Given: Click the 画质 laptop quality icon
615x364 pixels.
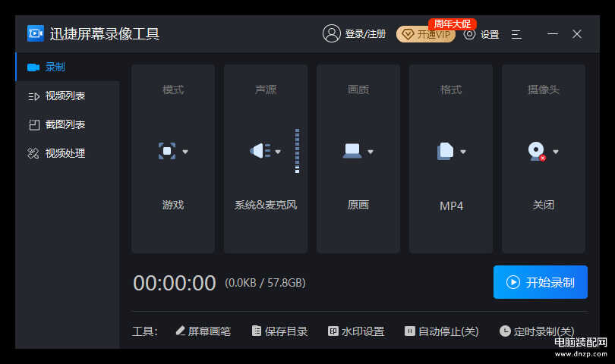Looking at the screenshot, I should coord(352,151).
